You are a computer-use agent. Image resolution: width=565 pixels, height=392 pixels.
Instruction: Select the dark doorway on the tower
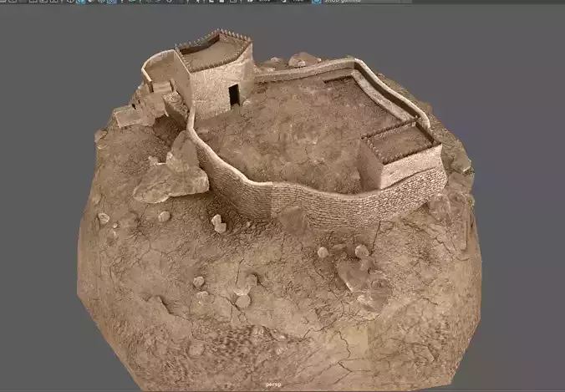point(234,94)
